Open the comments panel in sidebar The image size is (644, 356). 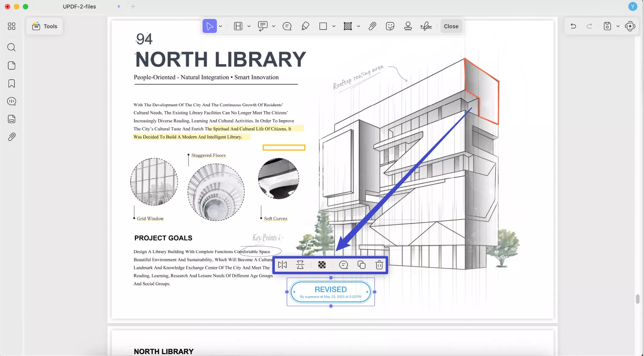pyautogui.click(x=12, y=101)
